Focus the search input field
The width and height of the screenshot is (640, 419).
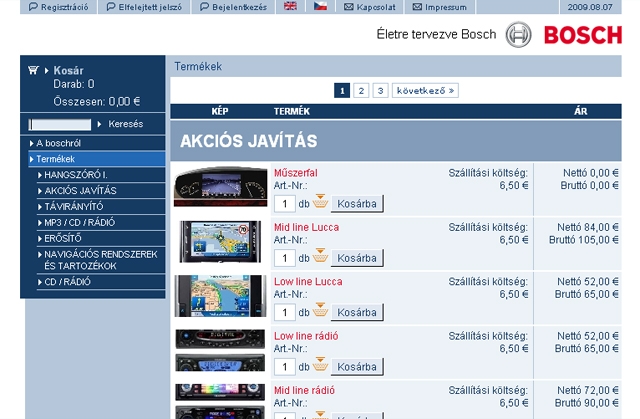click(60, 124)
